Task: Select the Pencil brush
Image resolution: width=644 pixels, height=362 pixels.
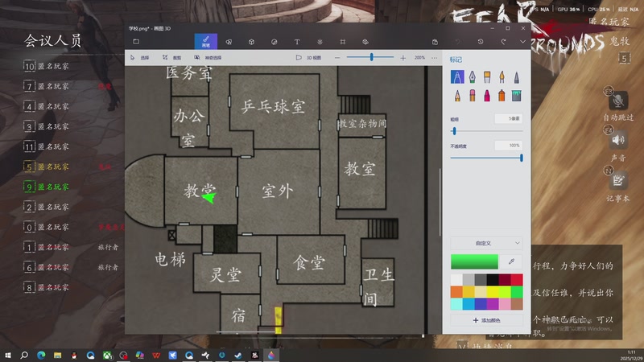Action: 457,96
